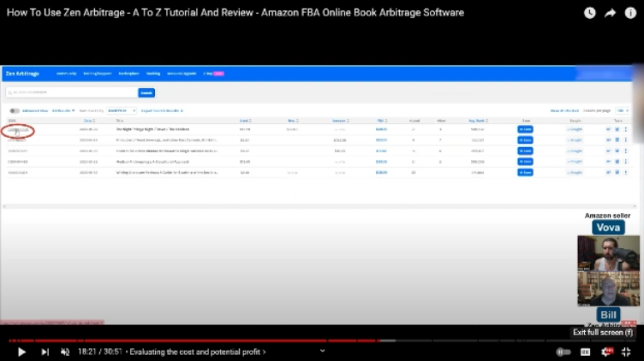The image size is (644, 361).
Task: Click the circled ISBN in Night Trilogy row
Action: [x=18, y=130]
